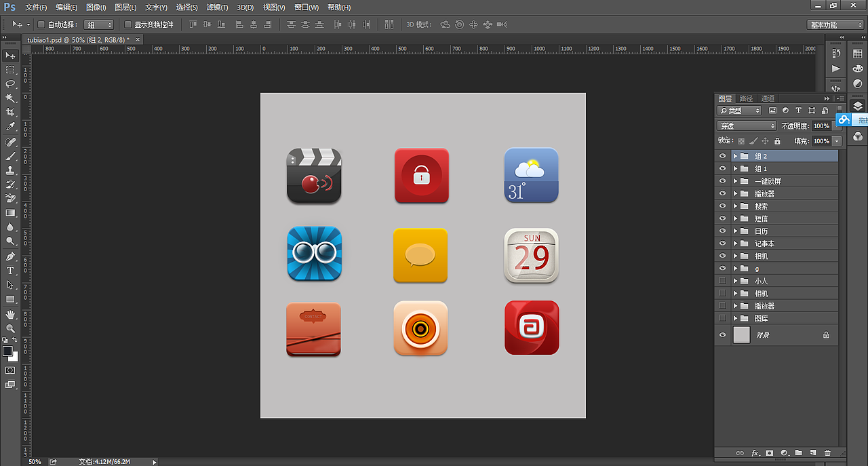Select the Hand tool

coord(10,315)
